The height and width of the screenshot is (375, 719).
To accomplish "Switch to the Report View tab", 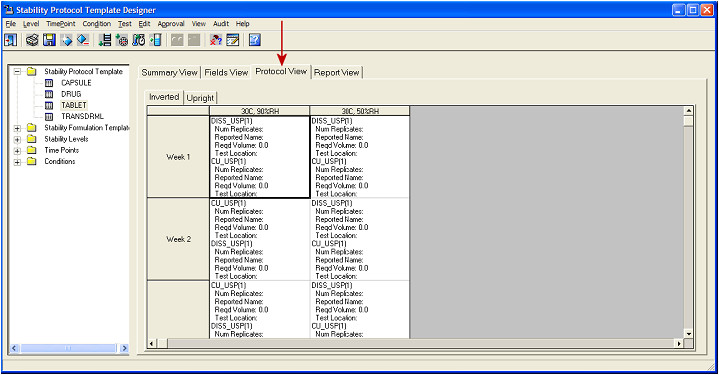I will point(337,72).
